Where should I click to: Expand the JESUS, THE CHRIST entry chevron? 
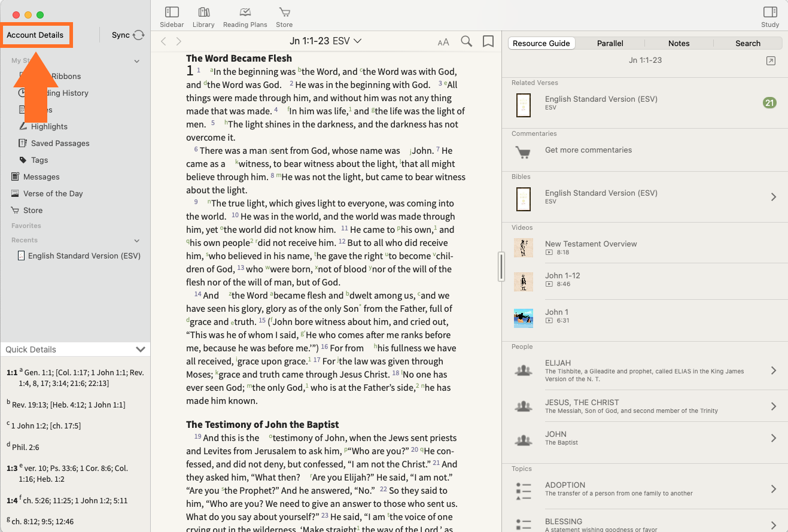pos(774,406)
